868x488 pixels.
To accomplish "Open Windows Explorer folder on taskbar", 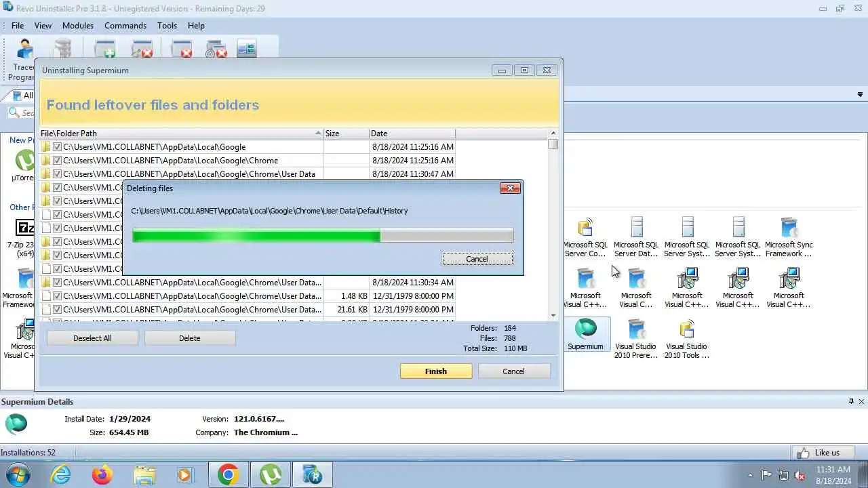I will pos(144,475).
